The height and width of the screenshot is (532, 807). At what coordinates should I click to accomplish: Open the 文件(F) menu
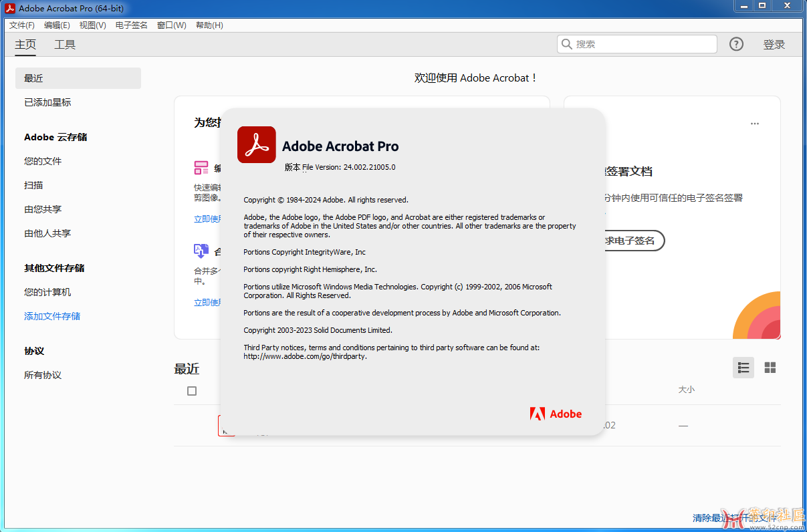point(22,25)
